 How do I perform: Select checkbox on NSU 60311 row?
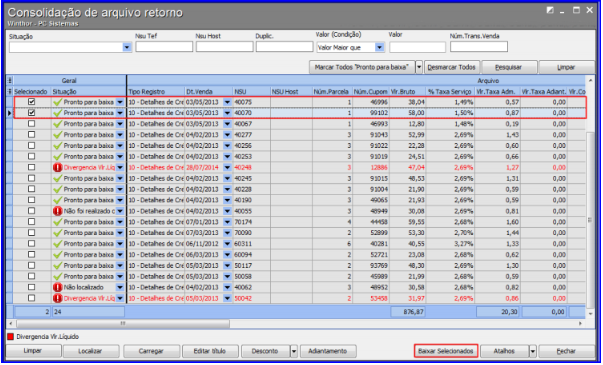click(x=32, y=243)
